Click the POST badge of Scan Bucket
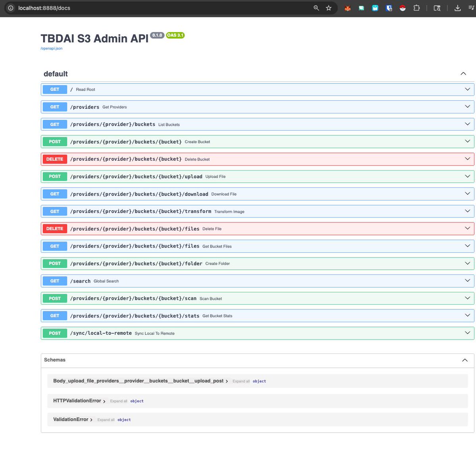 (x=55, y=298)
